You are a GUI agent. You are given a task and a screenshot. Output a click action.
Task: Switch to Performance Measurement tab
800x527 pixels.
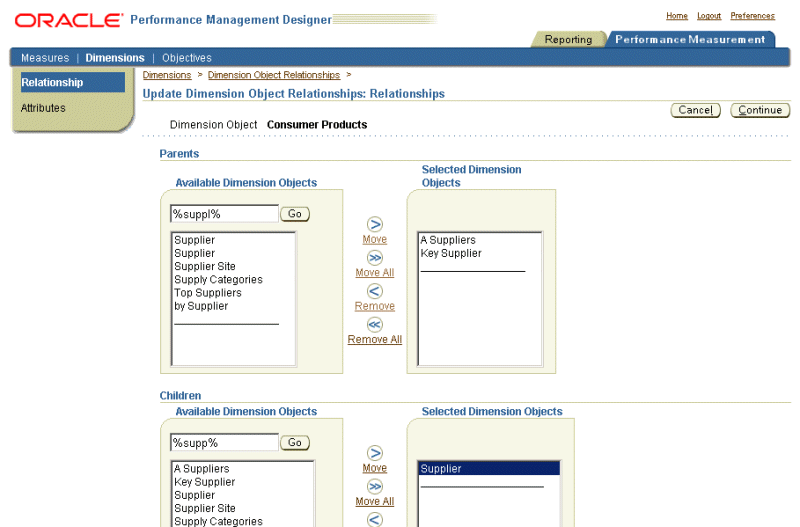tap(690, 39)
